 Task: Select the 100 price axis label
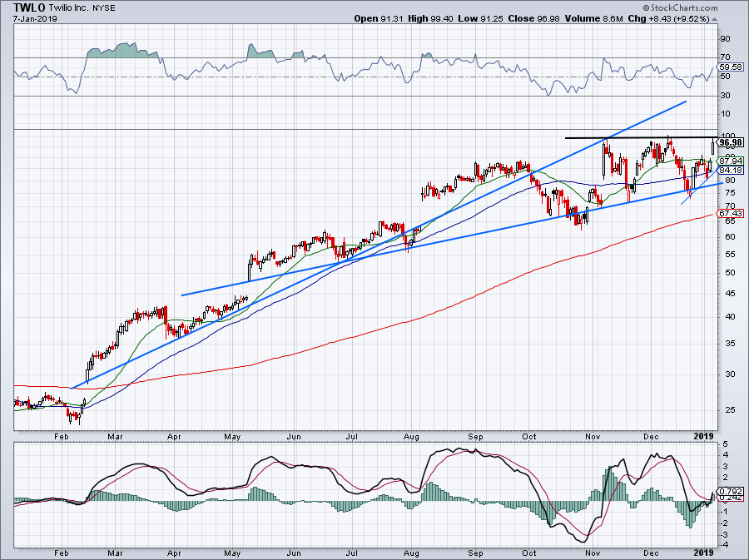(727, 136)
